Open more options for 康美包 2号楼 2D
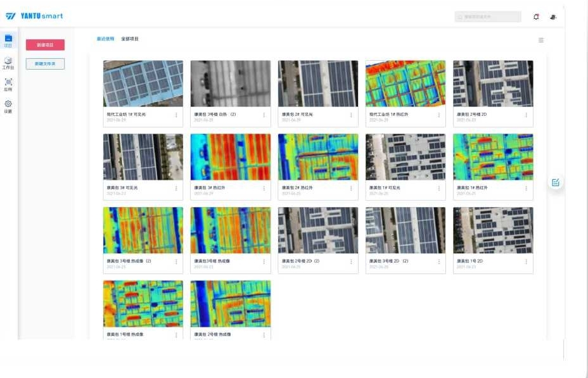Viewport: 588px width, 378px height. click(x=526, y=115)
